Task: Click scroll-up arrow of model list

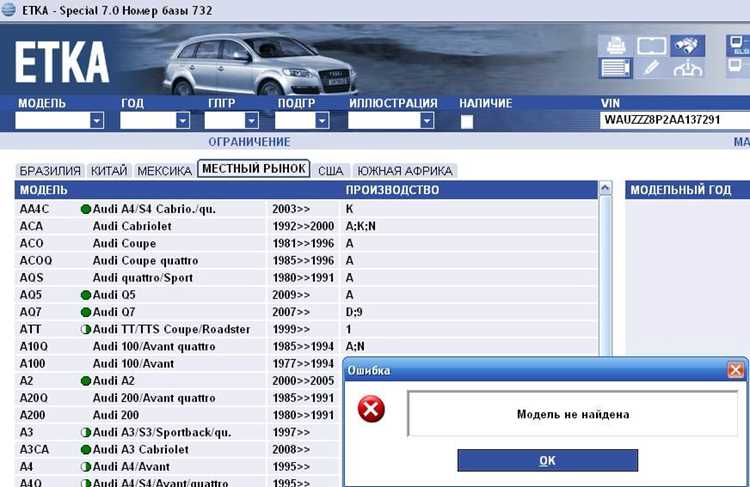Action: click(x=605, y=188)
